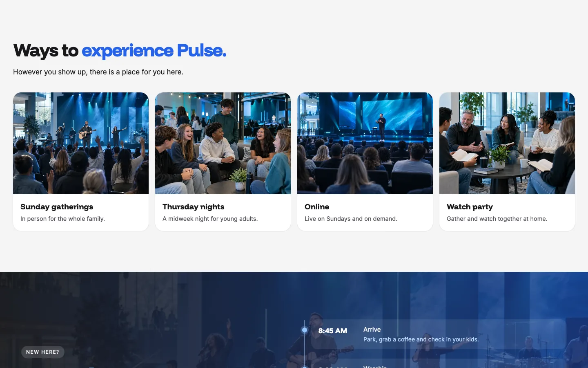
Task: Click the 'NEW HERE?' pill button
Action: click(43, 352)
